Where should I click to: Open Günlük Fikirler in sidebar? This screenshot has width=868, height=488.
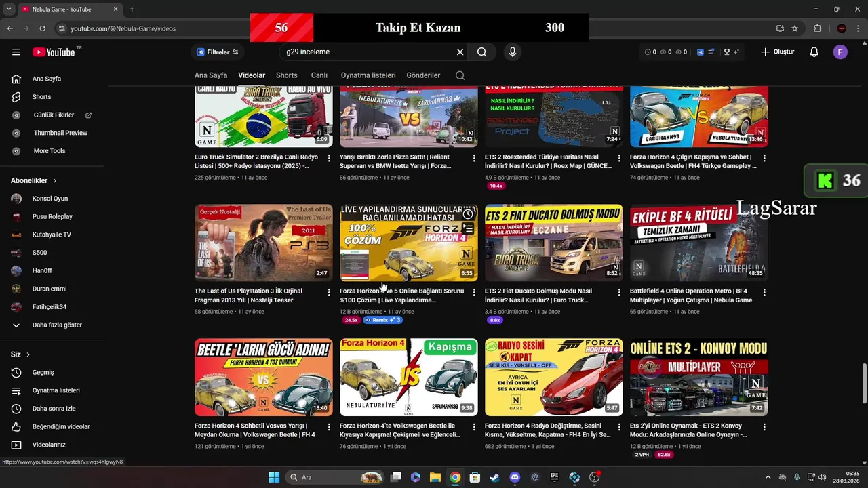click(x=52, y=115)
